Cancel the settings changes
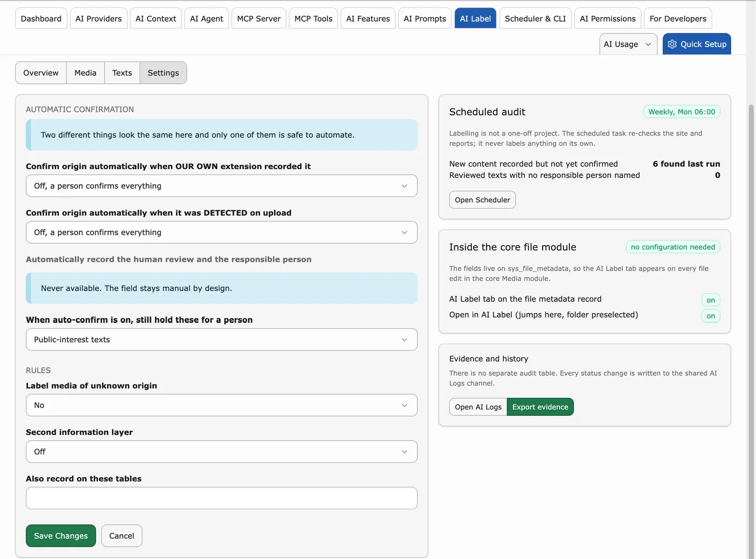The width and height of the screenshot is (756, 559). tap(122, 536)
